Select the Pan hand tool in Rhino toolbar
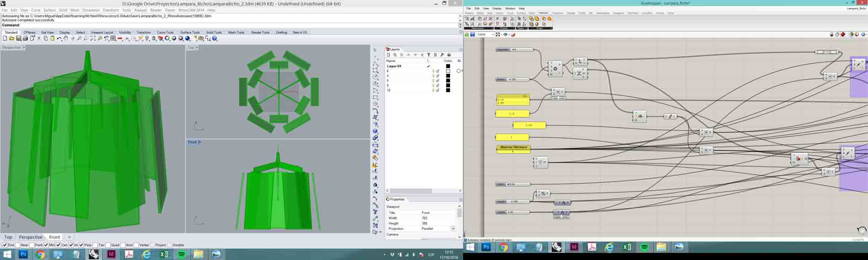This screenshot has height=260, width=868. (x=66, y=39)
